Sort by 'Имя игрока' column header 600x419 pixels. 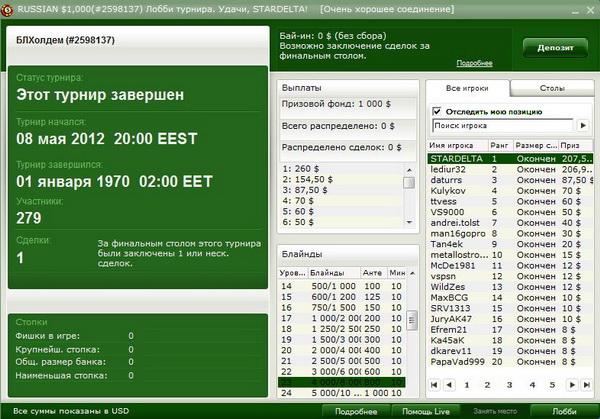point(458,145)
